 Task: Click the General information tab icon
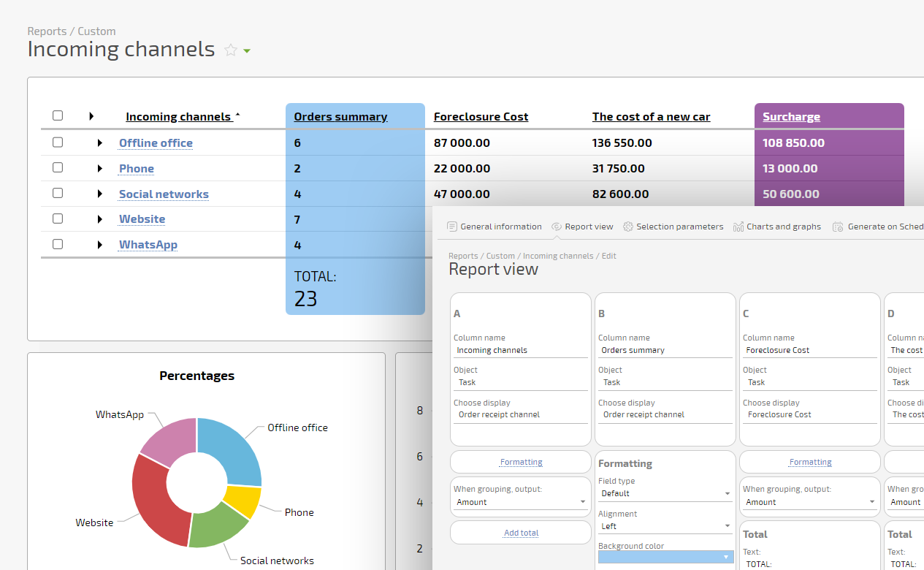(451, 227)
